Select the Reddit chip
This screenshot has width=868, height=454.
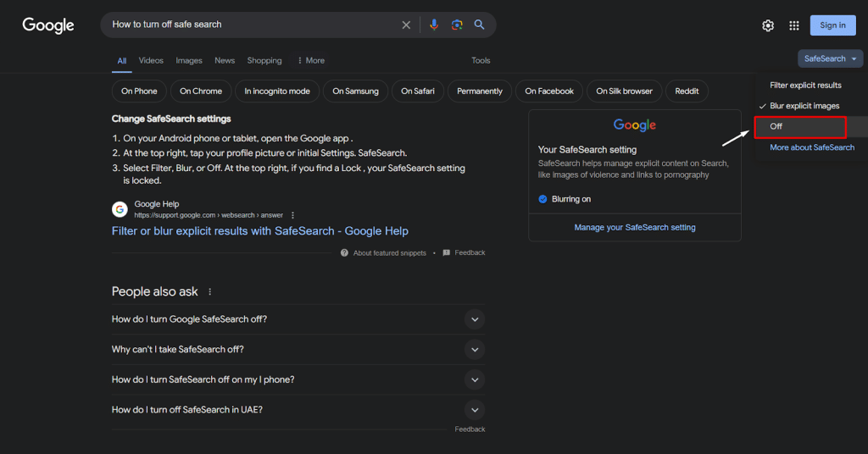[x=687, y=91]
